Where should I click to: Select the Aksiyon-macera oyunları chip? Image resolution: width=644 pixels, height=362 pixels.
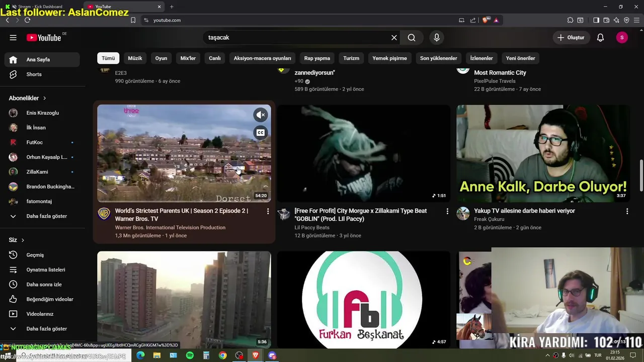262,58
